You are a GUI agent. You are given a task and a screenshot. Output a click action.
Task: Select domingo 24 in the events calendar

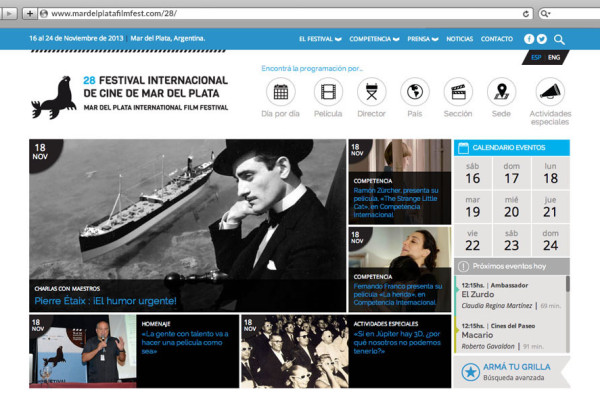tap(551, 240)
